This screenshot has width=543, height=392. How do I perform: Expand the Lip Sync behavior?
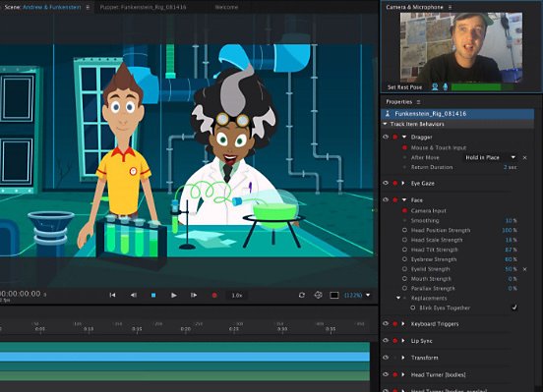click(403, 341)
